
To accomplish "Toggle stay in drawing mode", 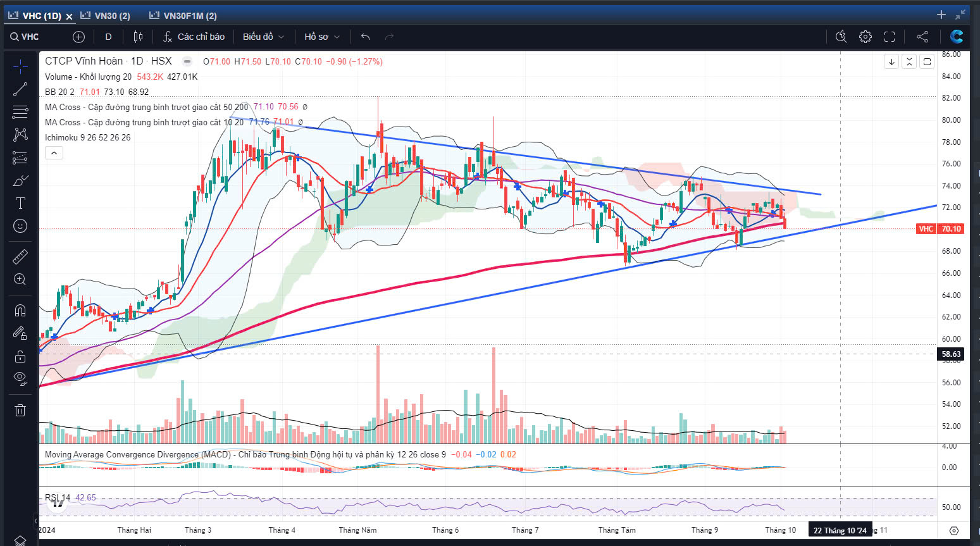I will [20, 333].
